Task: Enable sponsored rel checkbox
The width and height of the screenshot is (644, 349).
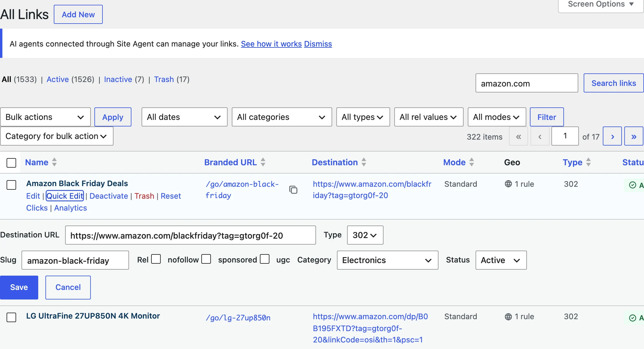Action: [x=206, y=259]
